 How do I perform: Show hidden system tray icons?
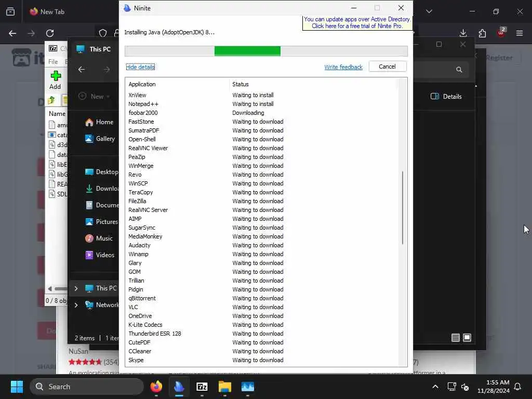(x=435, y=387)
